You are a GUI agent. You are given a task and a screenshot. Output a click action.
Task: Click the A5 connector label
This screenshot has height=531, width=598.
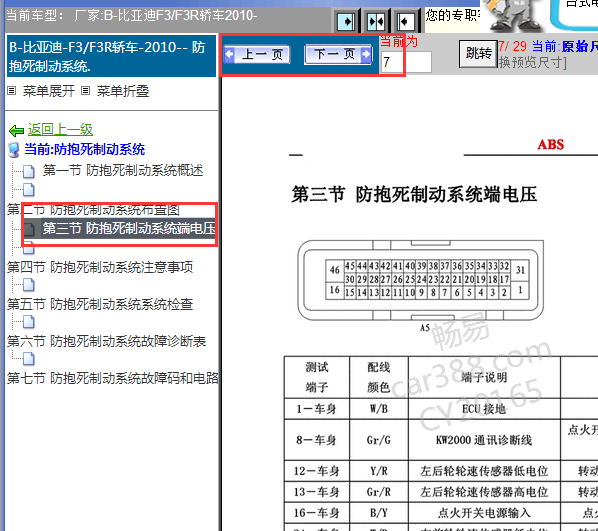pos(424,328)
